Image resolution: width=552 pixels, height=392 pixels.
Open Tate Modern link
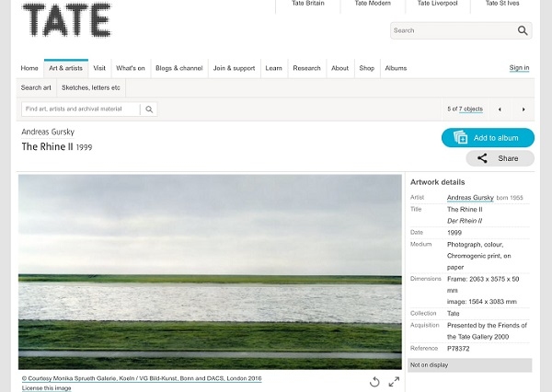373,4
